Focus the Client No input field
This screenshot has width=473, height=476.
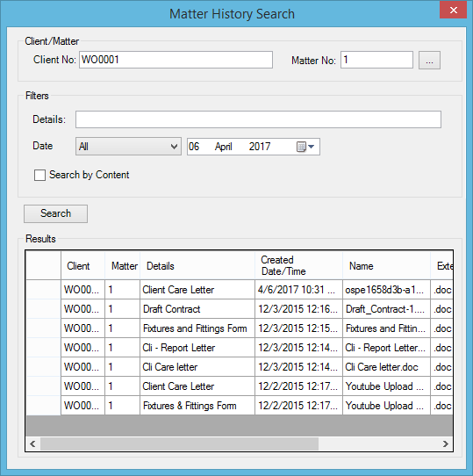(176, 60)
